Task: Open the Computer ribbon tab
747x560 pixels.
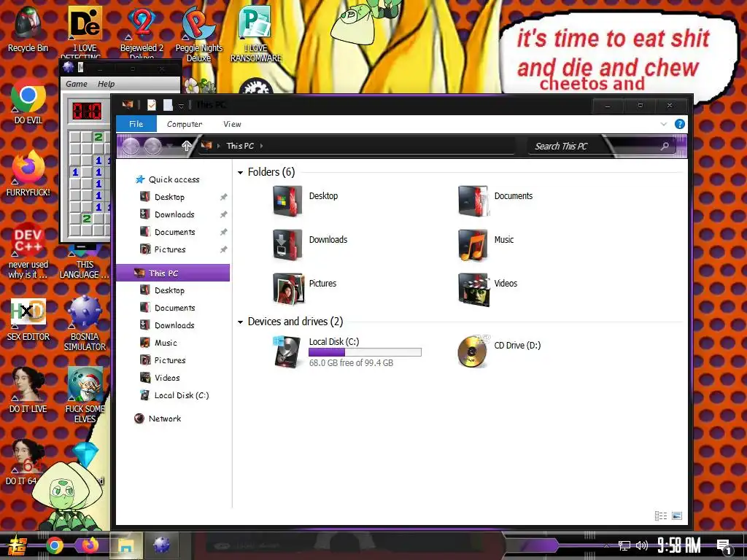Action: click(x=185, y=124)
